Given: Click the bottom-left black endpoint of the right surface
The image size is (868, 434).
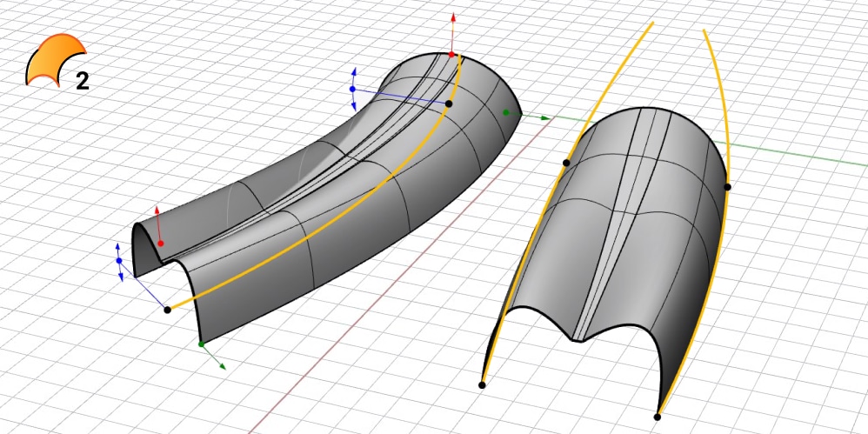Looking at the screenshot, I should click(483, 384).
